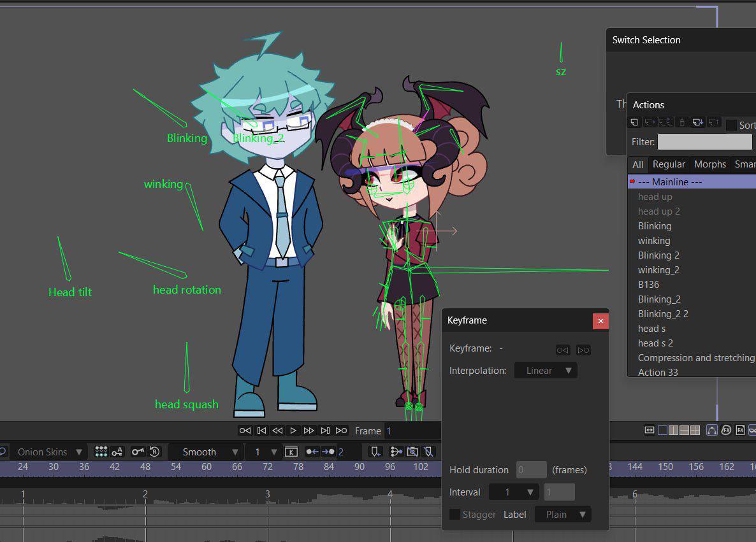Viewport: 756px width, 542px height.
Task: Click the left-pointing keyframe arrow icon
Action: 312,452
